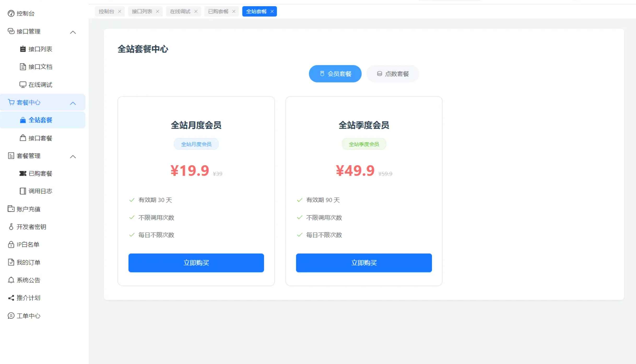The width and height of the screenshot is (636, 364).
Task: Switch to the 已购套餐 tab
Action: point(218,11)
